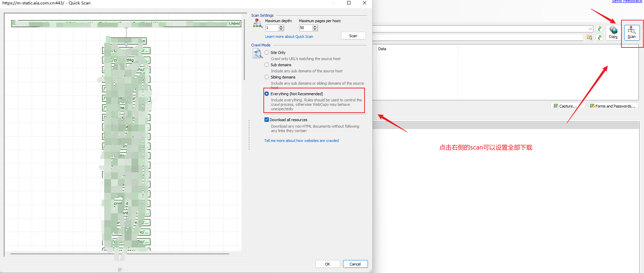The height and width of the screenshot is (273, 644).
Task: Select the Site Only crawl mode
Action: coord(267,53)
